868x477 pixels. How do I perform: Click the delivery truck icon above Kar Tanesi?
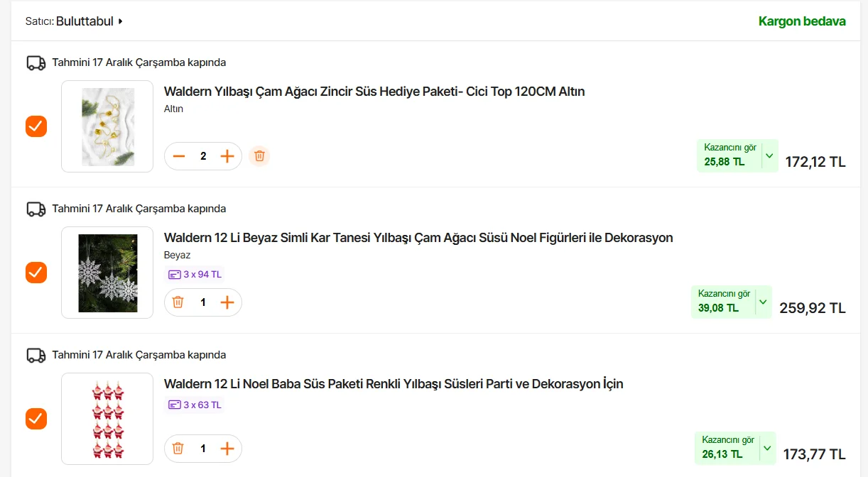tap(36, 209)
